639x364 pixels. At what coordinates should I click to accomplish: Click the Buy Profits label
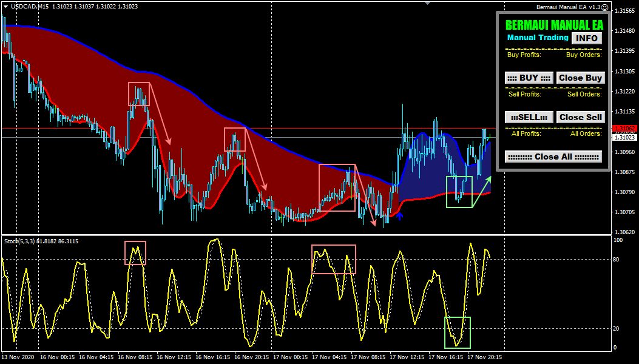click(x=524, y=55)
